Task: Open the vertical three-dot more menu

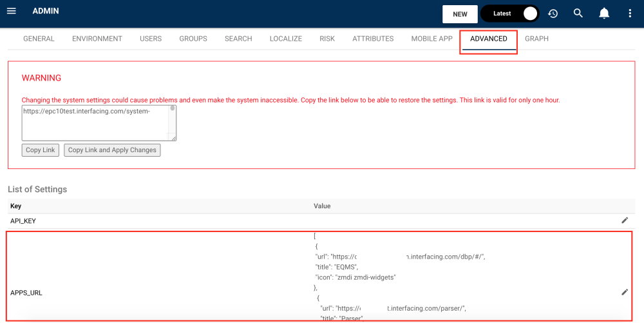Action: [x=630, y=14]
